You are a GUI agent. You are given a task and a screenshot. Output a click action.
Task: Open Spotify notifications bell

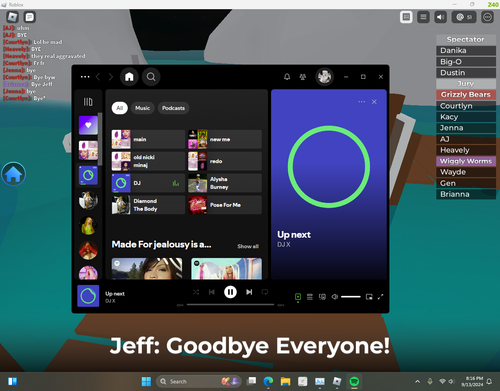point(287,77)
